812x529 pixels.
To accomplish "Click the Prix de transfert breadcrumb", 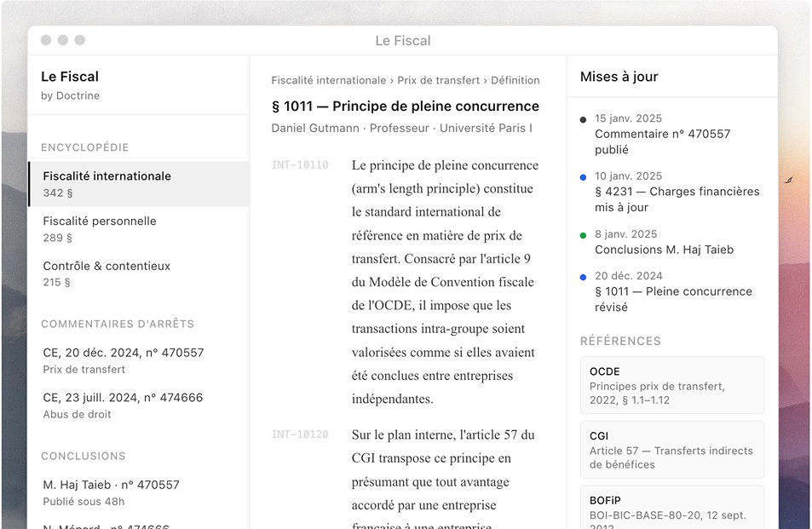I will (x=438, y=80).
